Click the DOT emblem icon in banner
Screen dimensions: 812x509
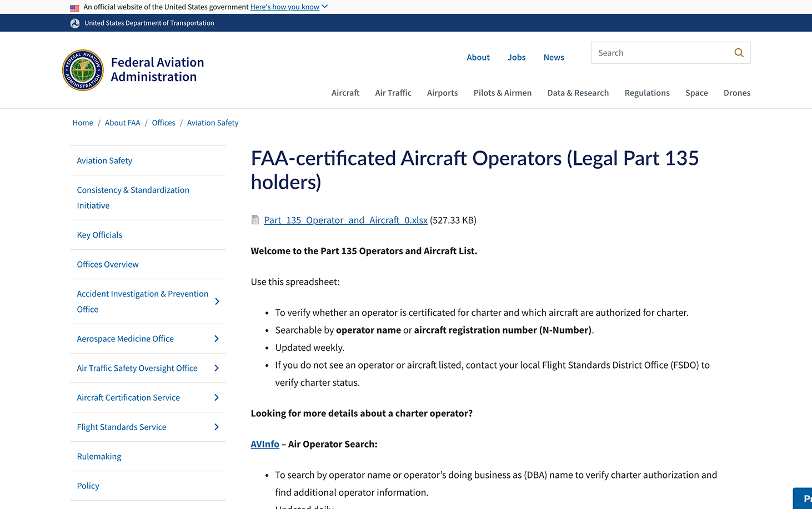coord(75,23)
